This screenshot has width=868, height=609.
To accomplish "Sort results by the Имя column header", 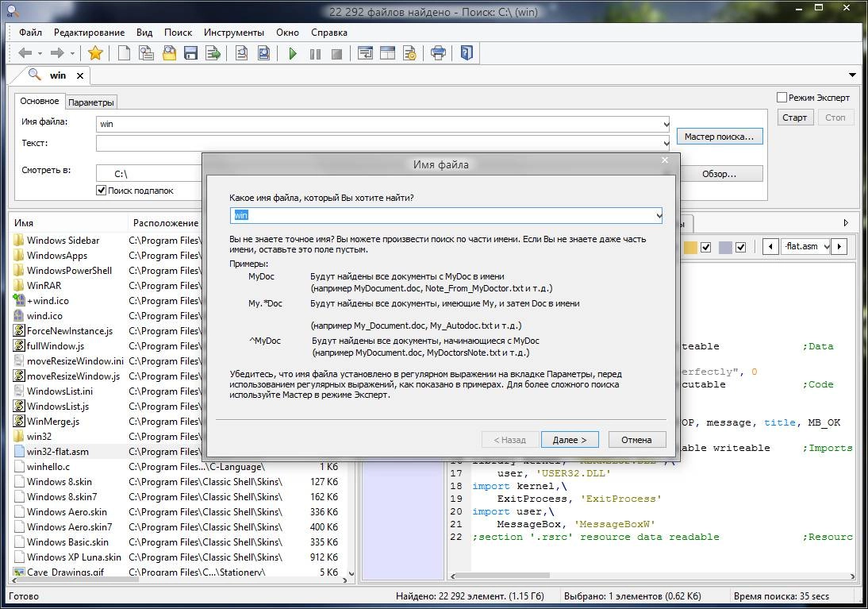I will point(69,223).
